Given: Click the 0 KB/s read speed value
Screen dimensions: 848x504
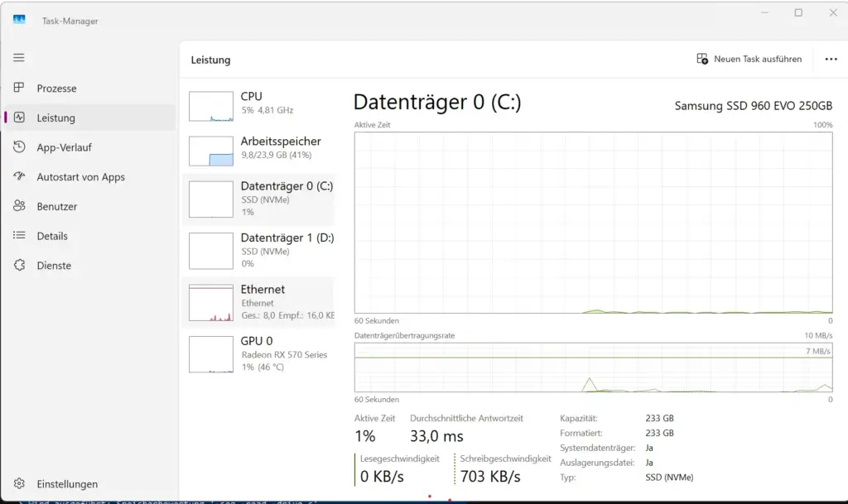Looking at the screenshot, I should pyautogui.click(x=382, y=477).
